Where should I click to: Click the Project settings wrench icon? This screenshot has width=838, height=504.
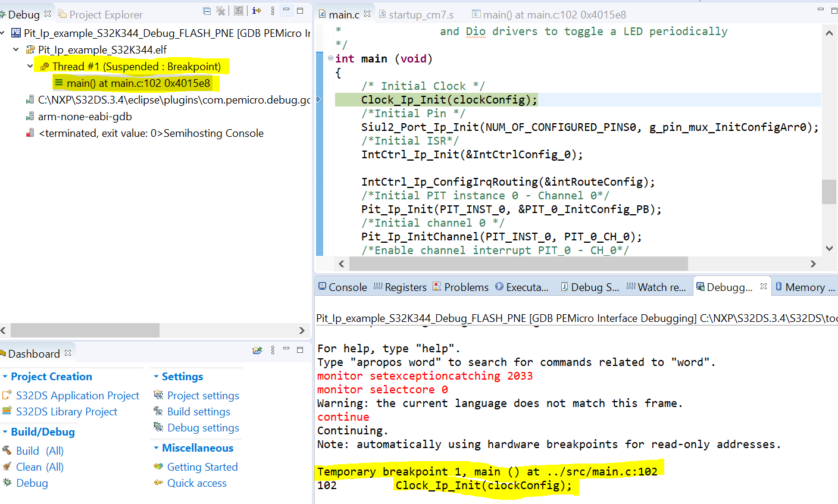158,395
